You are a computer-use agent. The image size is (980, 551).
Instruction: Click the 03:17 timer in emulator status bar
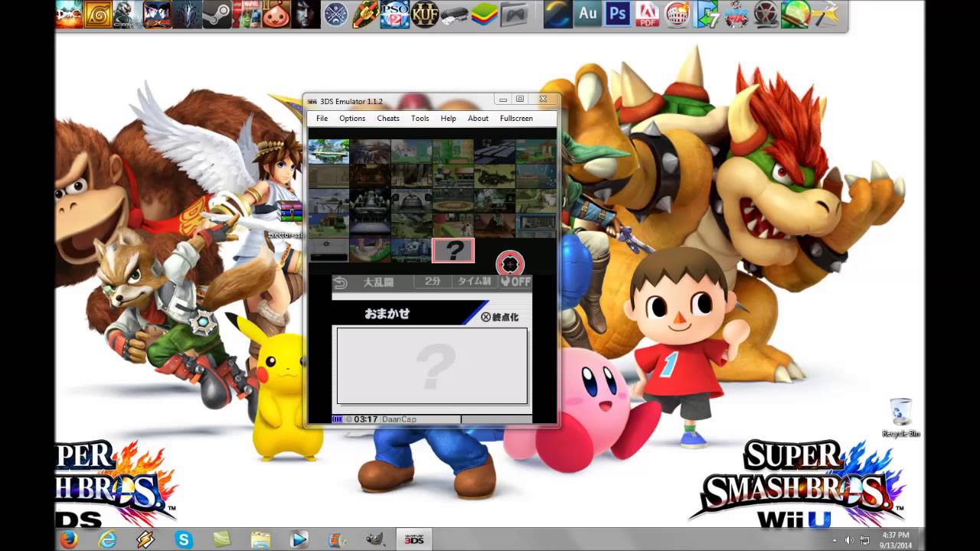pos(366,419)
